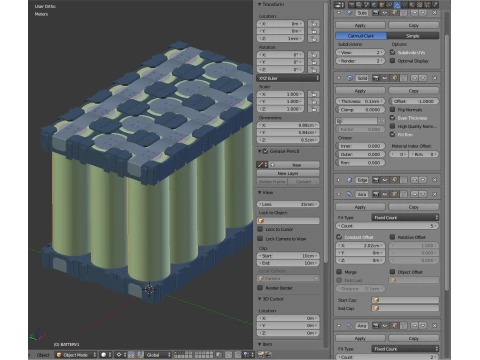Enable High Quality Normals checkbox
The width and height of the screenshot is (480, 360).
(x=393, y=126)
